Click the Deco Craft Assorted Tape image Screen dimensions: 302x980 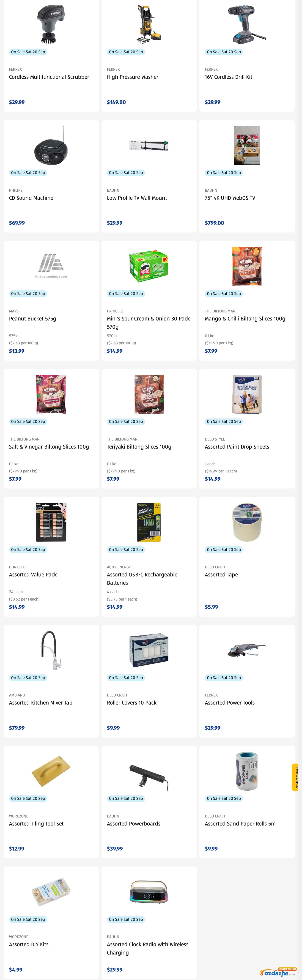point(247,522)
